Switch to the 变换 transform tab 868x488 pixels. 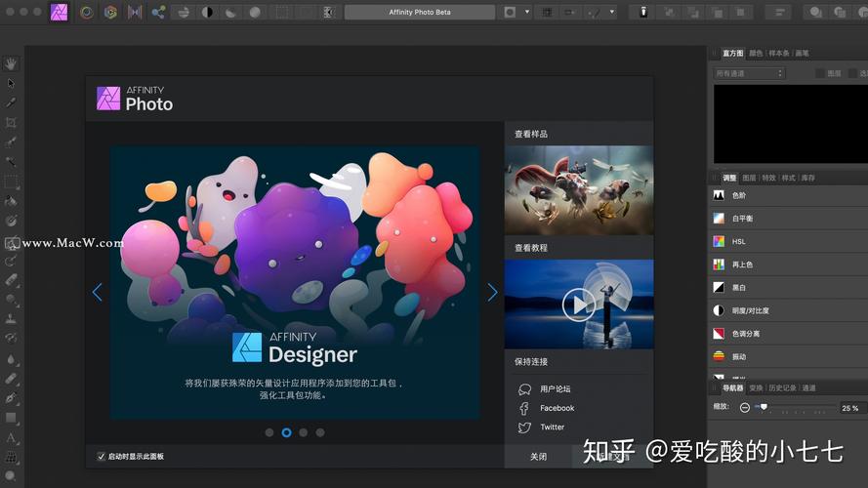coord(756,387)
